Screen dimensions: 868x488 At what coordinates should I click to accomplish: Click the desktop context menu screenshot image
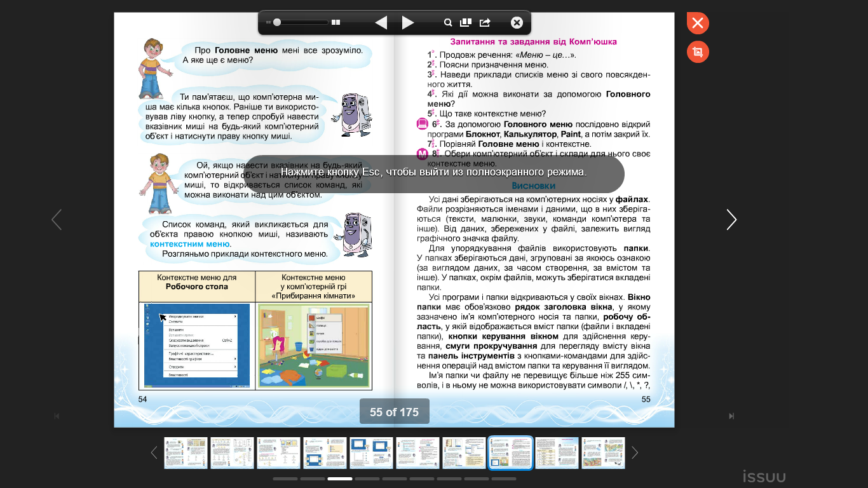tap(197, 345)
